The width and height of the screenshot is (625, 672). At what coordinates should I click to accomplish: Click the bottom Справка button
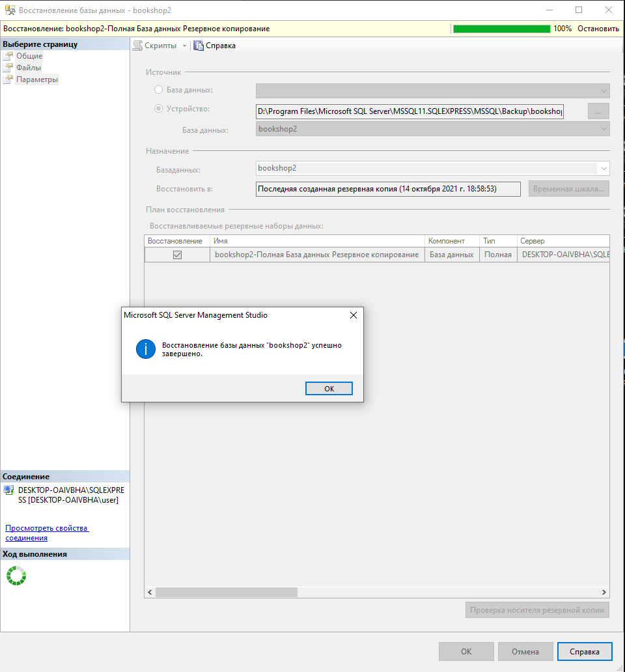[585, 651]
